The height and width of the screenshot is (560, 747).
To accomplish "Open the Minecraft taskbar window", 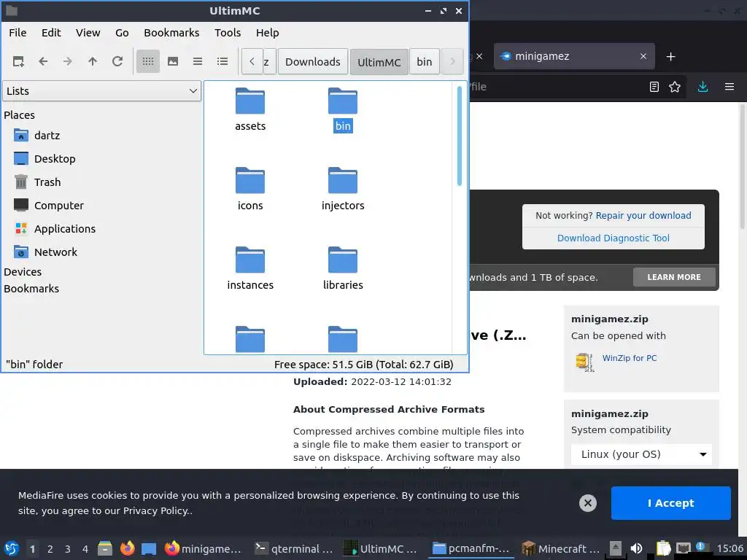I will [560, 548].
